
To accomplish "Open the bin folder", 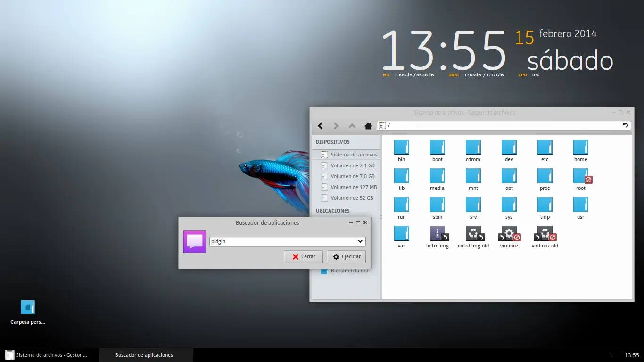I will tap(401, 147).
